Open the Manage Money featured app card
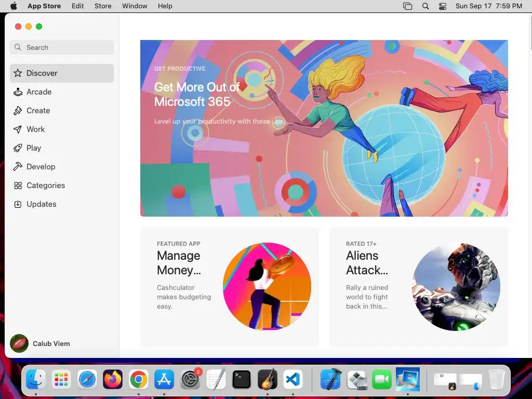Image resolution: width=532 pixels, height=399 pixels. 229,287
